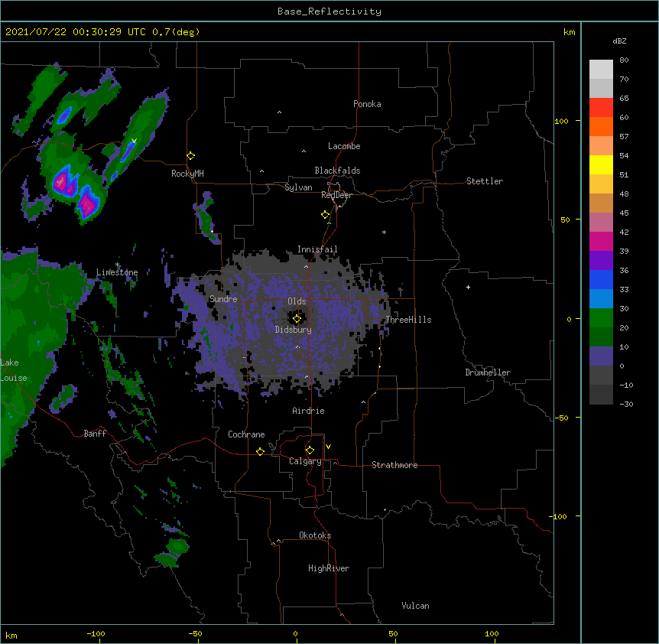The image size is (659, 644).
Task: Click the Innisfail city label
Action: (317, 249)
